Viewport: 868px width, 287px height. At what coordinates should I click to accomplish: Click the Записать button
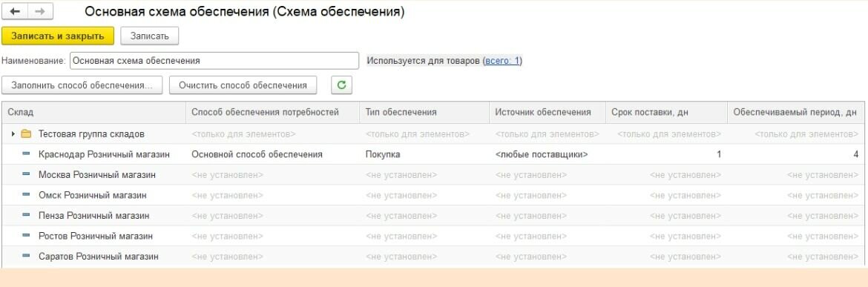149,36
